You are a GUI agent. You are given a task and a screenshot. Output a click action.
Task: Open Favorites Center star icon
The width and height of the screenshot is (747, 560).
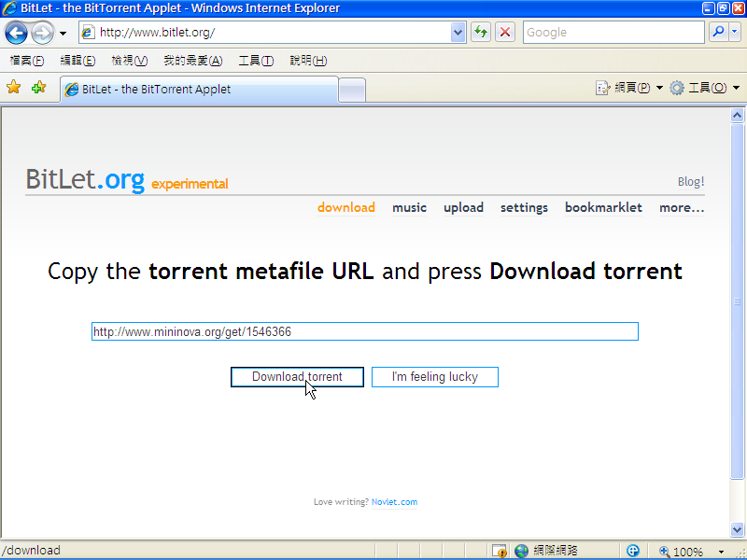[x=14, y=87]
